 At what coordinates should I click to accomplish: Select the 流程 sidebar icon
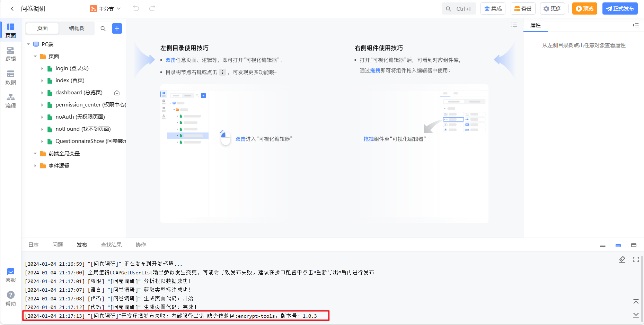pos(11,101)
